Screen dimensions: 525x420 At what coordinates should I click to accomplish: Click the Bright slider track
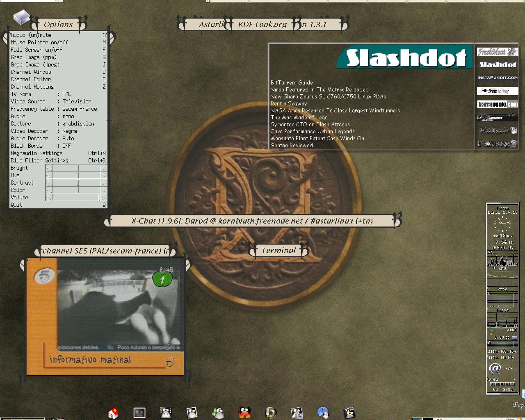click(x=77, y=168)
